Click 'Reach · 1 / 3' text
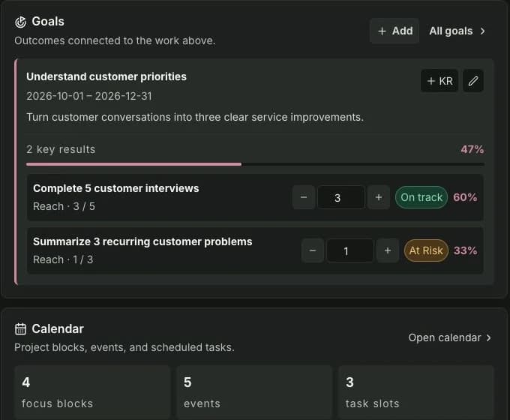The image size is (510, 420). pyautogui.click(x=63, y=259)
